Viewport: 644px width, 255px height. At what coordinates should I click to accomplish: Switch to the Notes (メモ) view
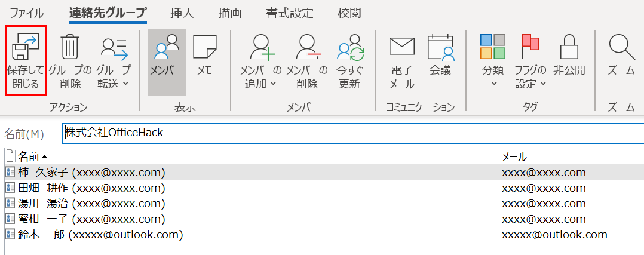[x=205, y=60]
